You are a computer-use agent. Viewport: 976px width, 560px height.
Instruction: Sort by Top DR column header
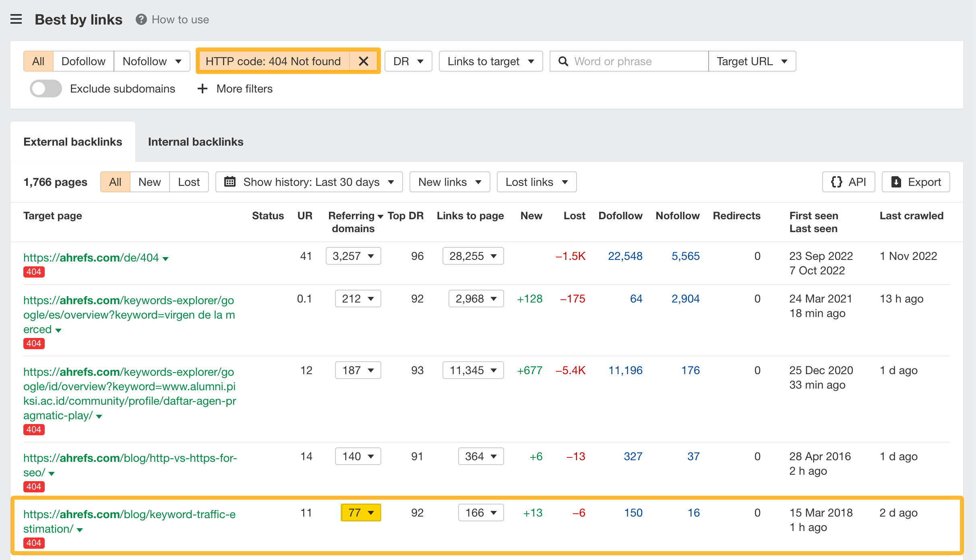pos(405,216)
